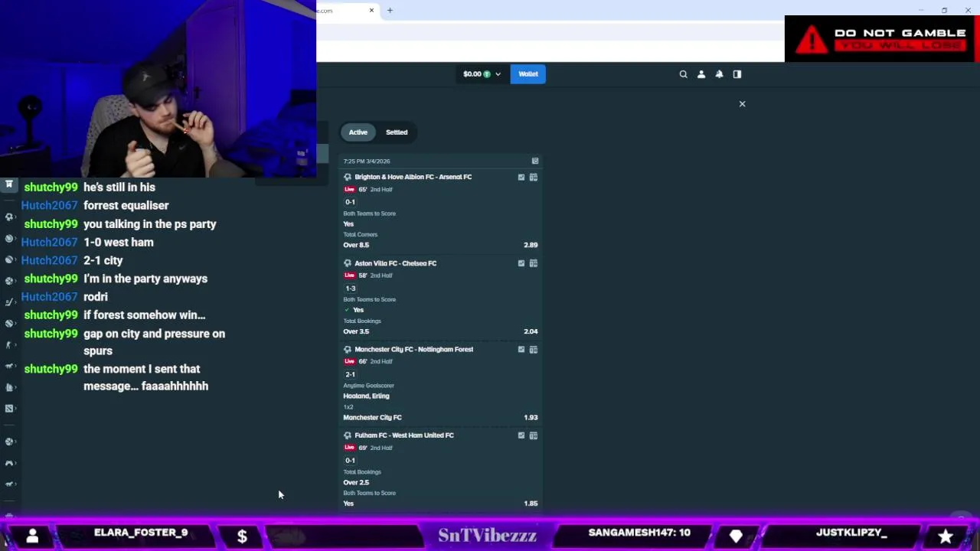Click soccer icon beside Aston Villa FC

(x=348, y=263)
